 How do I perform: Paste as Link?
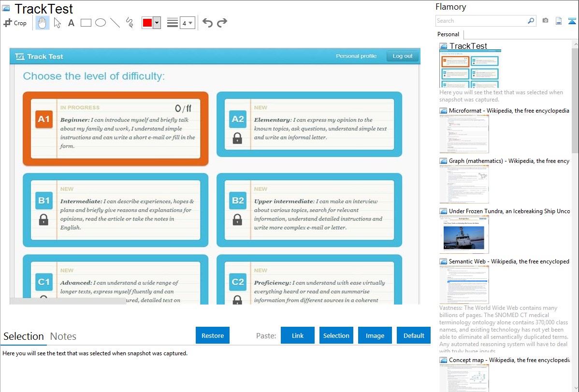click(298, 335)
